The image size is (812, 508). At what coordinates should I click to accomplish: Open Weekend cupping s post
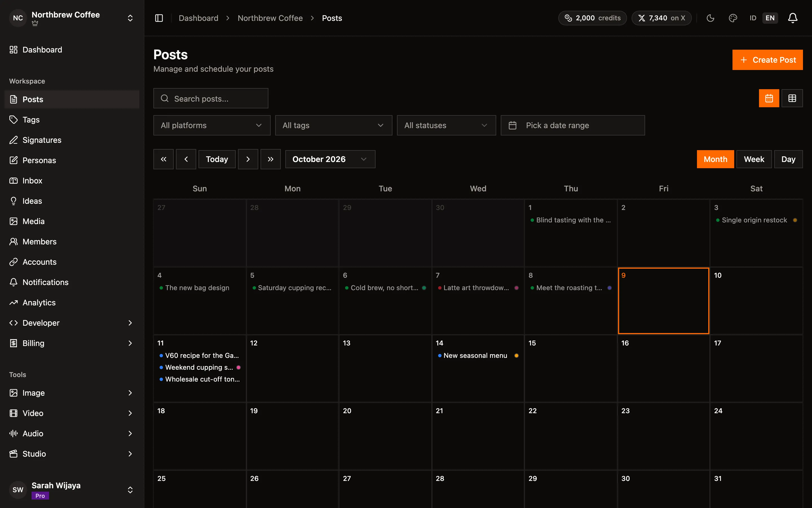click(200, 367)
